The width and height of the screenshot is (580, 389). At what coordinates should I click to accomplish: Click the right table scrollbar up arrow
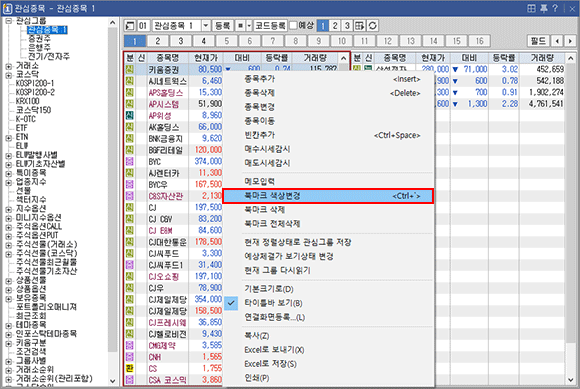tap(571, 58)
